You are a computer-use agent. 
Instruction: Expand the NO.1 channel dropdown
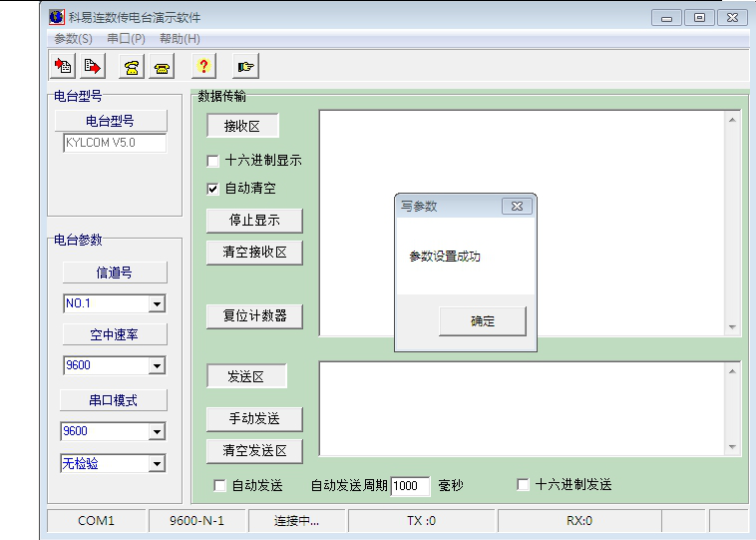point(157,303)
